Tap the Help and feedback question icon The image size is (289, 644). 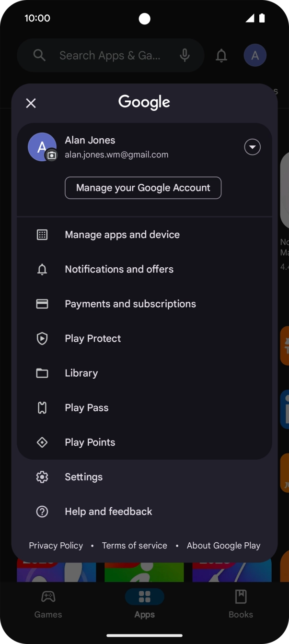pyautogui.click(x=42, y=512)
